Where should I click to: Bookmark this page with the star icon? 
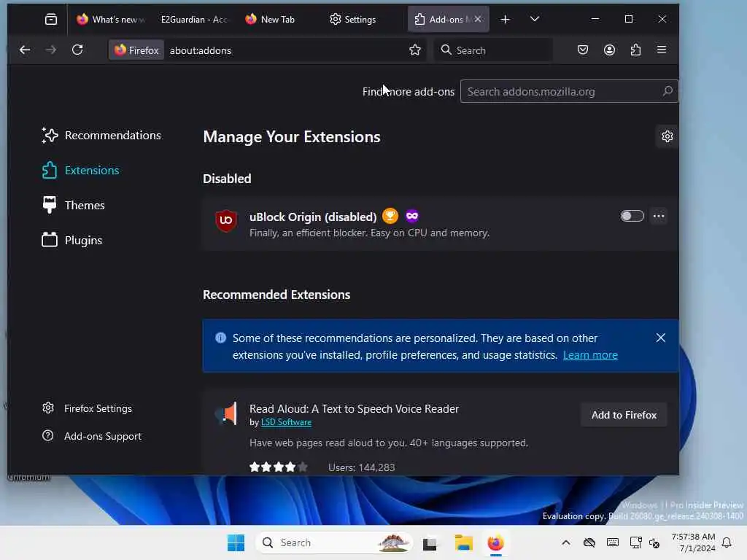[415, 50]
